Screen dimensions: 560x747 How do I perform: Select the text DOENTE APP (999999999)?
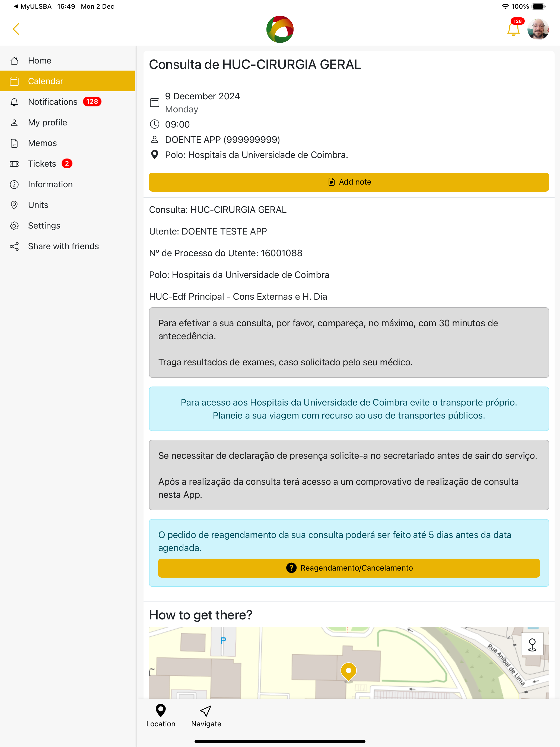tap(222, 140)
